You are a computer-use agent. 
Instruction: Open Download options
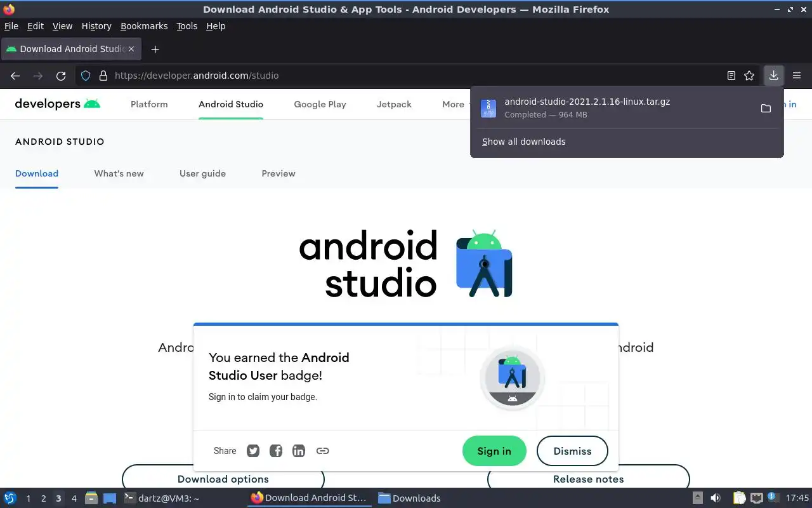click(223, 478)
